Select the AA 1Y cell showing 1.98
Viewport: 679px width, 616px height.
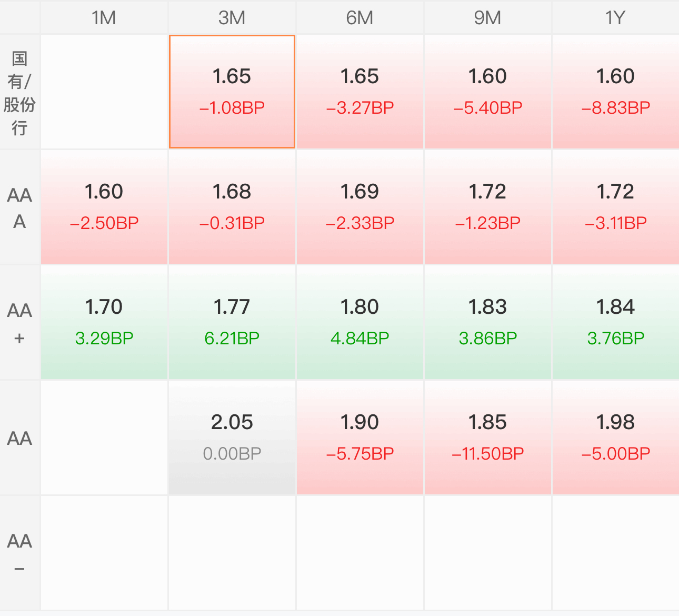615,438
